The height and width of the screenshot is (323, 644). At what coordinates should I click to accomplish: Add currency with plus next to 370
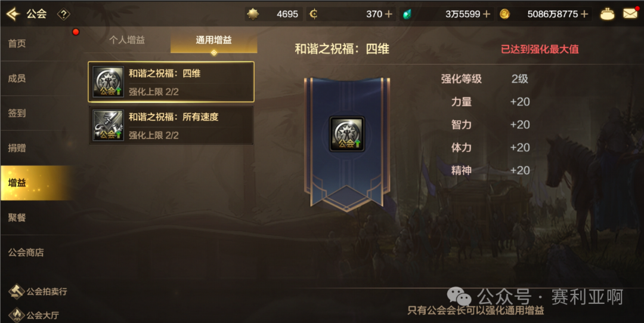click(x=388, y=14)
